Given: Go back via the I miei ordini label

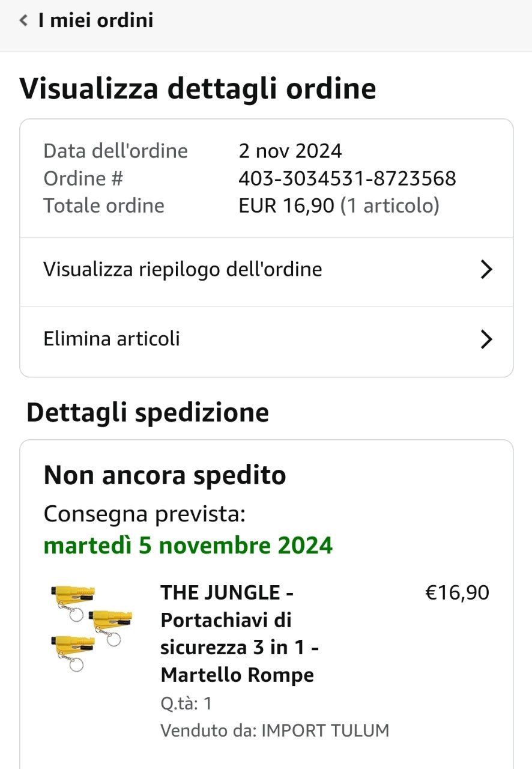Looking at the screenshot, I should point(95,20).
